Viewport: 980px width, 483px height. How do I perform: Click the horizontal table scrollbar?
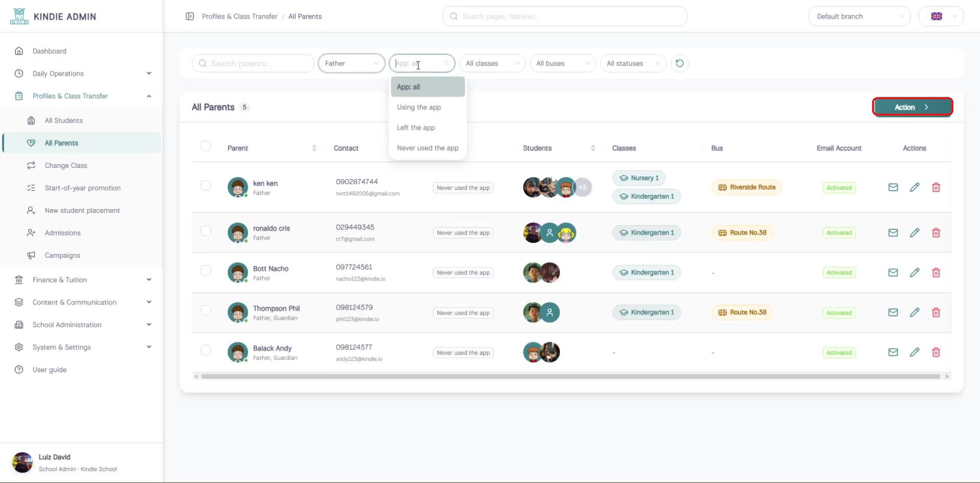pos(570,377)
